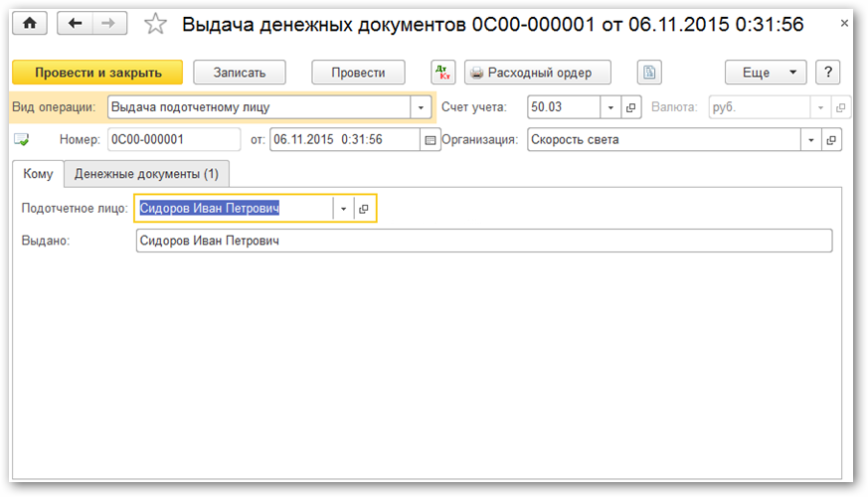Viewport: 868px width, 497px height.
Task: Open Счет учета 50.03 details icon
Action: tap(630, 107)
